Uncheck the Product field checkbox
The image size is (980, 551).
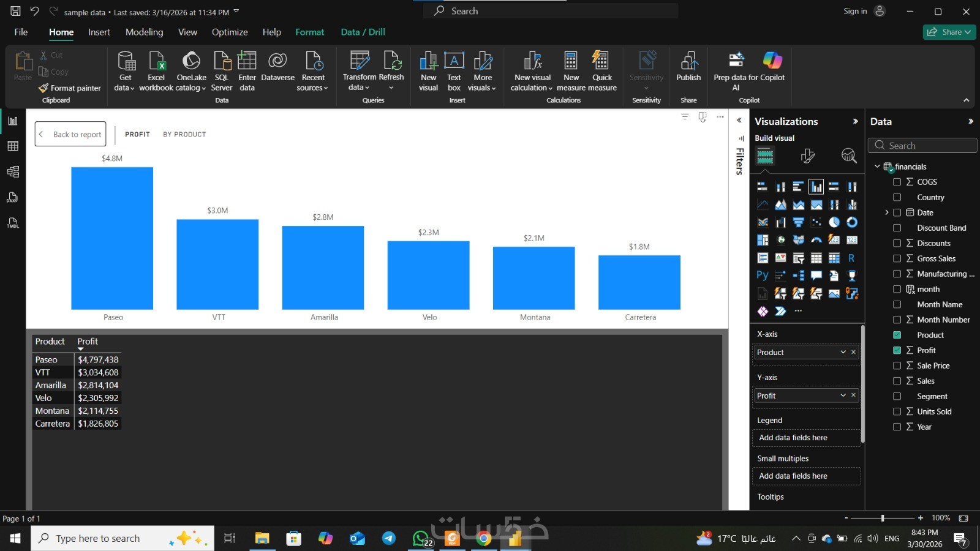[897, 335]
